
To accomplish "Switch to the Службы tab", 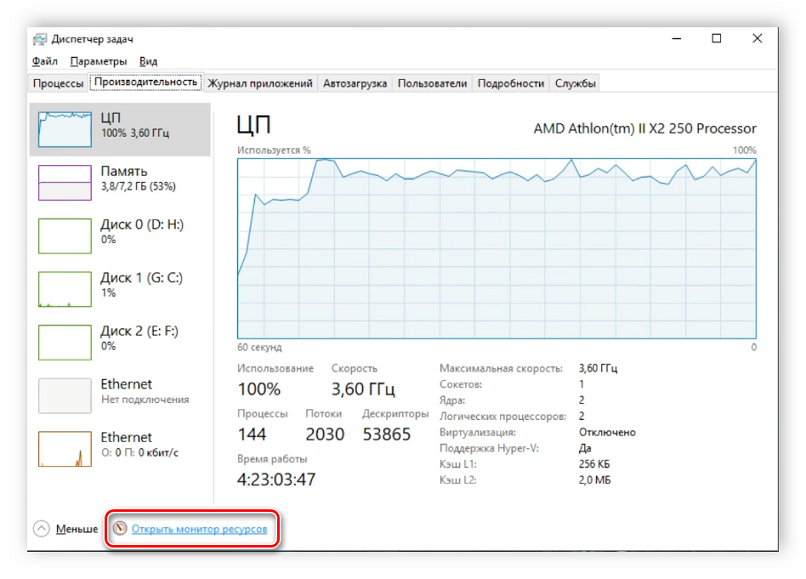I will point(575,84).
